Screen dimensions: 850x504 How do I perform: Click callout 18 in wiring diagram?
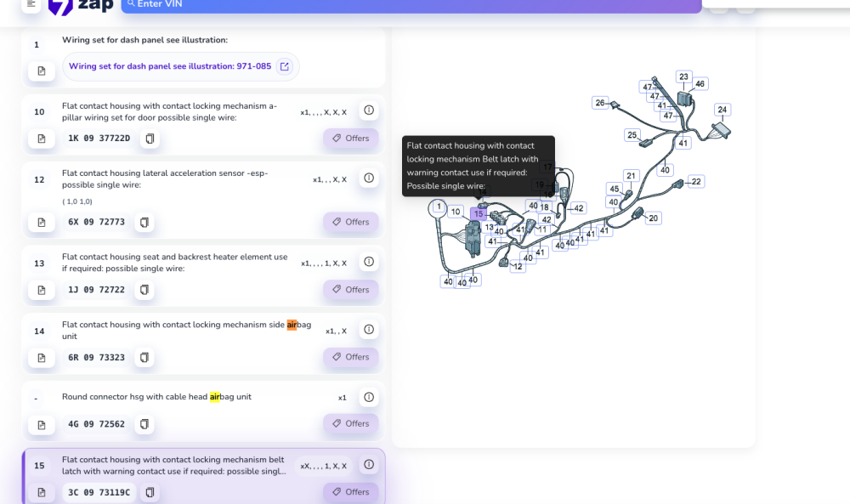[x=544, y=207]
